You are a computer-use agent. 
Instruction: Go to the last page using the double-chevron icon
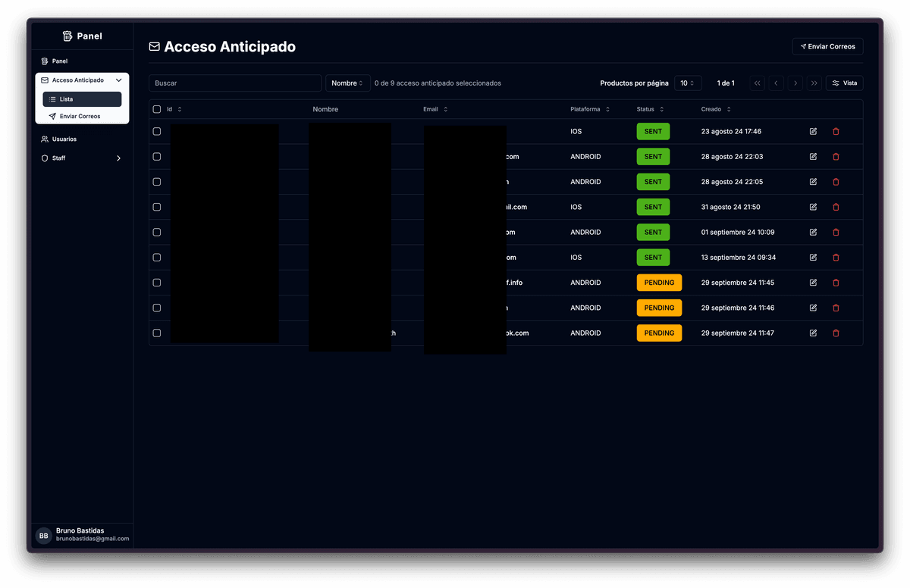(x=814, y=83)
